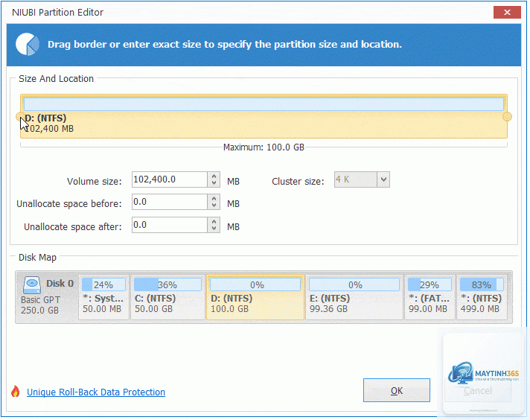Image resolution: width=530 pixels, height=420 pixels.
Task: Click the flame icon beside Roll-Back link
Action: tap(15, 392)
